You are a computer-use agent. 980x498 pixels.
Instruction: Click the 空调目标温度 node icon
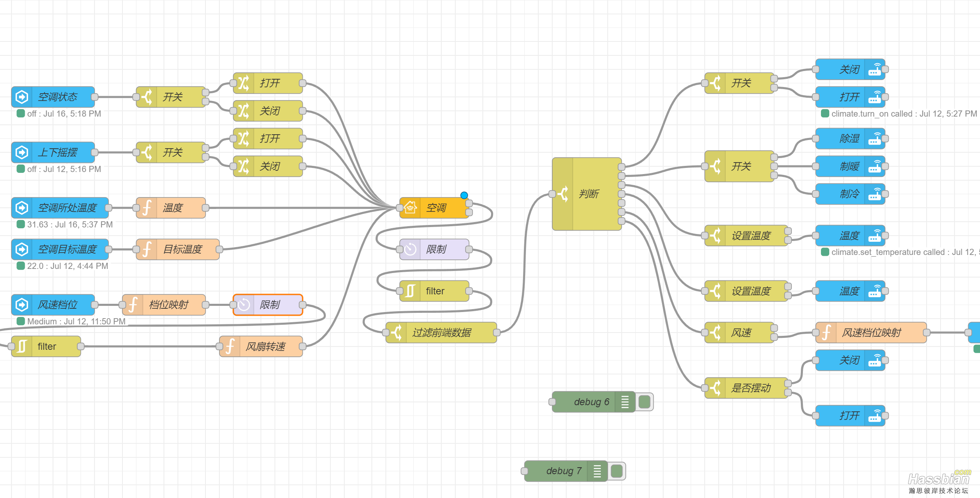(x=22, y=249)
